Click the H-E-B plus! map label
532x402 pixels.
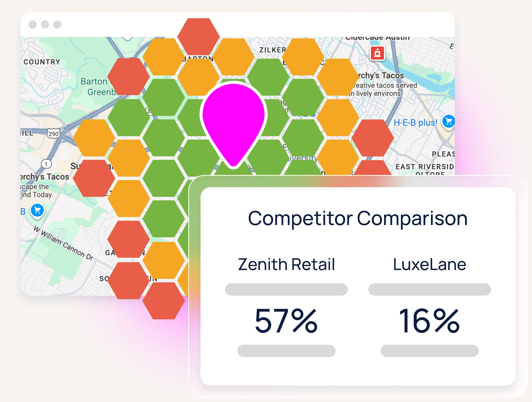[415, 123]
